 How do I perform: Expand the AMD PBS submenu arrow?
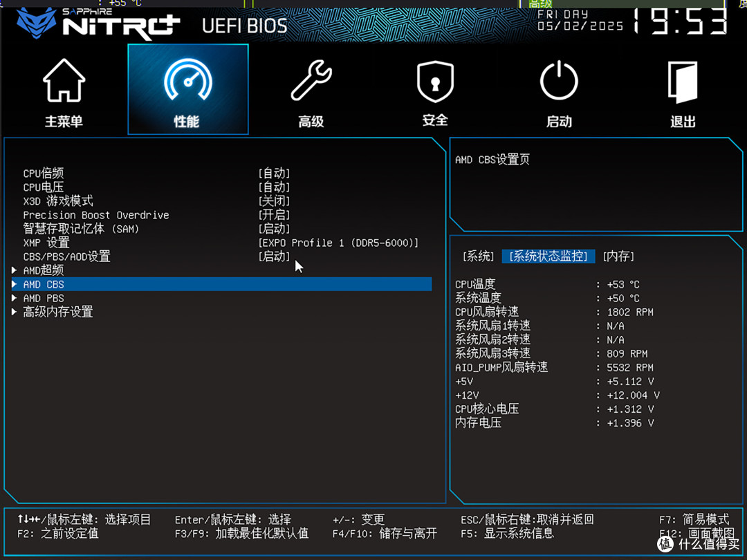point(15,298)
